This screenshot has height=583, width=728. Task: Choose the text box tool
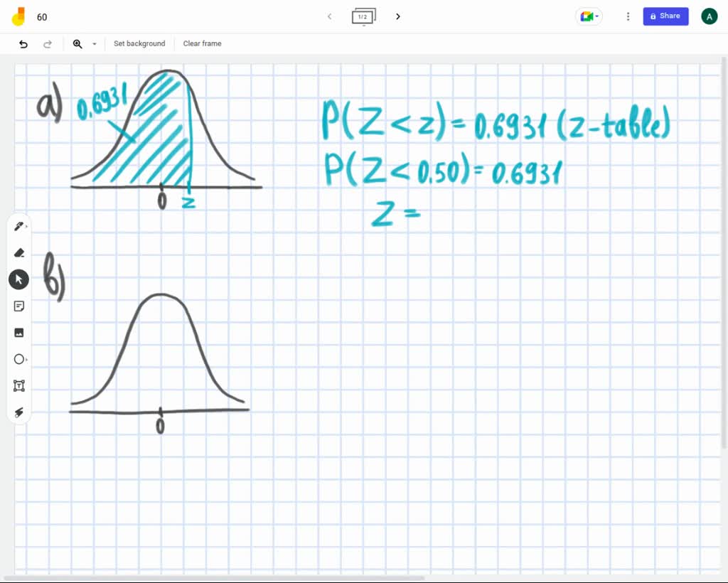pyautogui.click(x=18, y=385)
